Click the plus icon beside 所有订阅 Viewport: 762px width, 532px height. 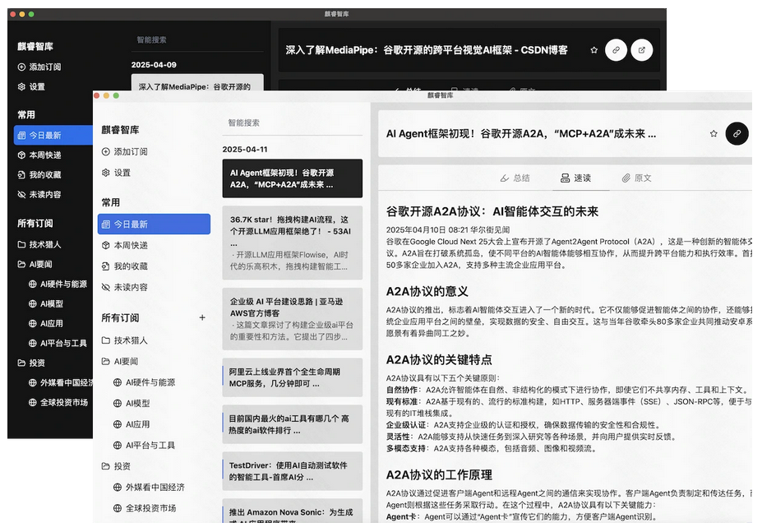(x=202, y=317)
